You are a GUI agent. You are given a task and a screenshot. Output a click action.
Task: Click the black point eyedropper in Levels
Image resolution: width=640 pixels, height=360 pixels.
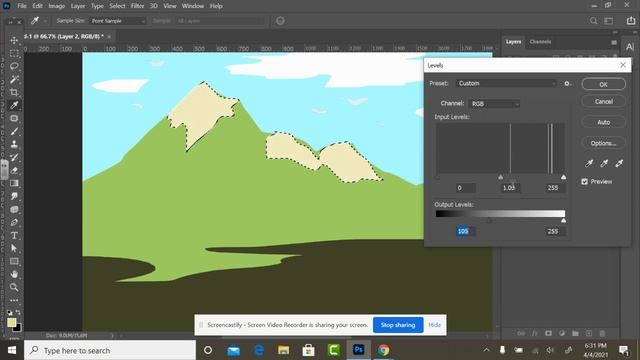589,163
